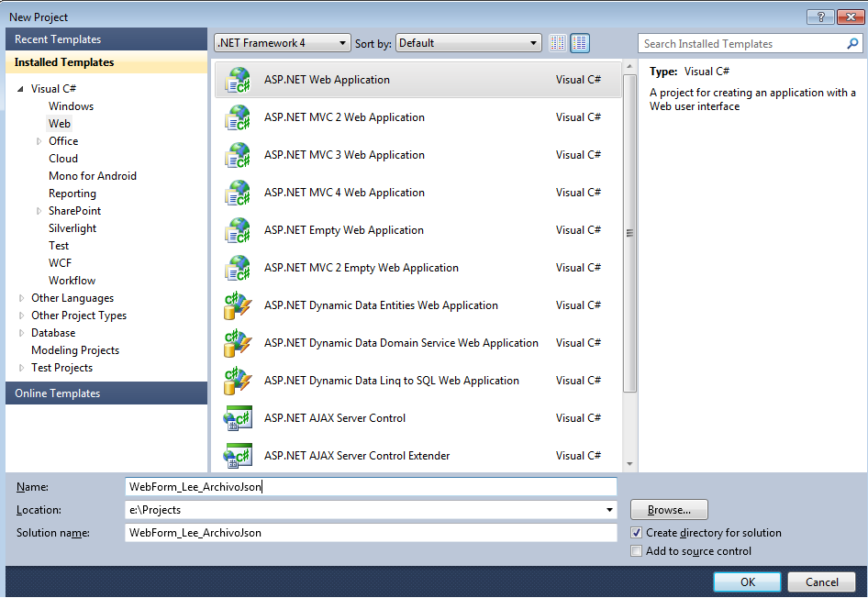The height and width of the screenshot is (598, 868).
Task: Open the dialog Help button
Action: coord(821,17)
